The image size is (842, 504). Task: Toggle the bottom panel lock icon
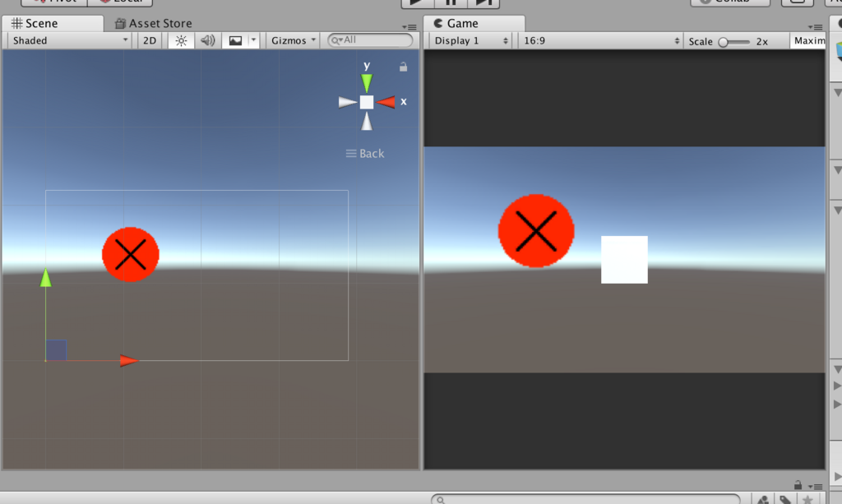coord(798,484)
